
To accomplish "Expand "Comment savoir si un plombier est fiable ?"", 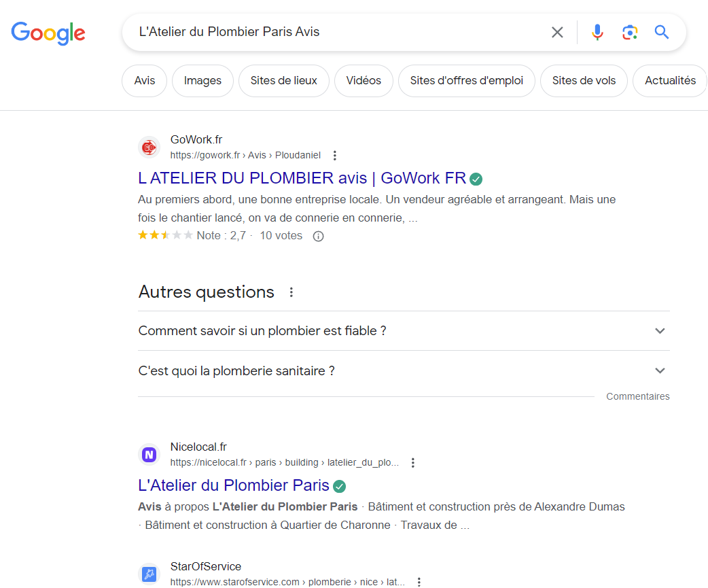I will (404, 330).
